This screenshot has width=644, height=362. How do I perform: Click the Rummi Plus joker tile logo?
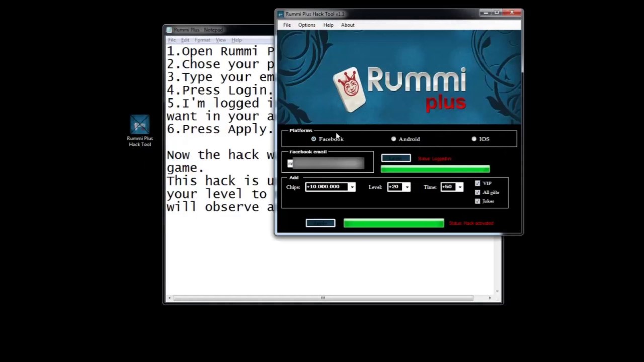[349, 90]
